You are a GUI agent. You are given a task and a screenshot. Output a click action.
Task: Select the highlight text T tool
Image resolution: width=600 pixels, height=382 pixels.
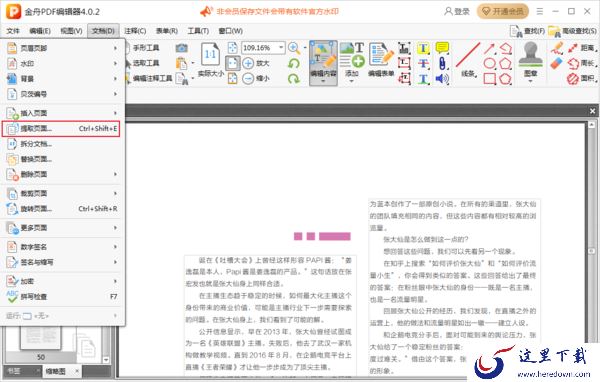(423, 48)
